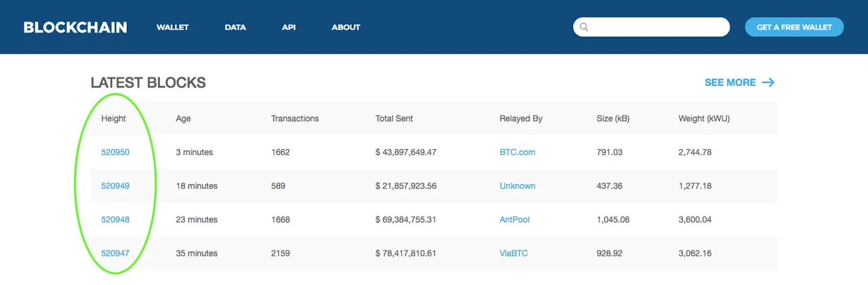The height and width of the screenshot is (285, 868).
Task: Click total sent $ 69,384,755.31
Action: (x=406, y=220)
